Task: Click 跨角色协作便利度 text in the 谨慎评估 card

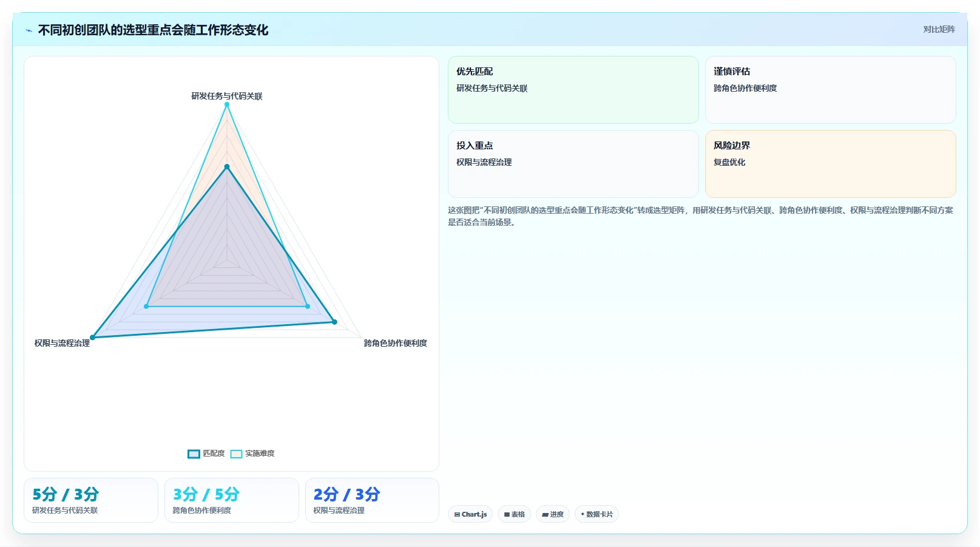Action: tap(745, 88)
